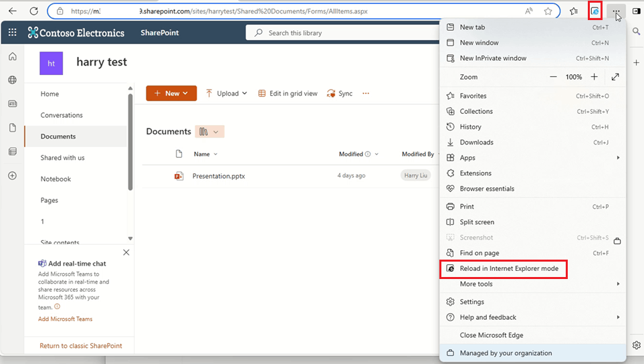Click the ht site logo tile
Screen dimensions: 644x364
(51, 64)
